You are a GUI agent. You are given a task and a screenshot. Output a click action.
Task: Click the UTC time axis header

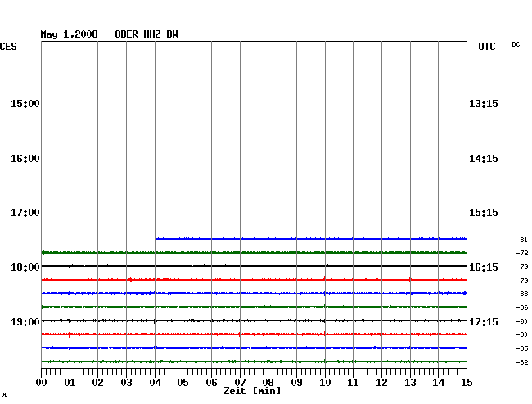487,47
